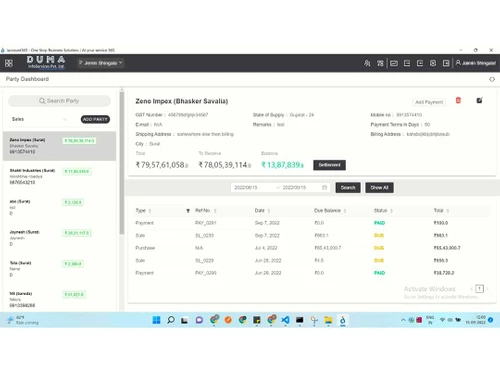Go to previous page arrow
This screenshot has height=375, width=500.
(471, 289)
